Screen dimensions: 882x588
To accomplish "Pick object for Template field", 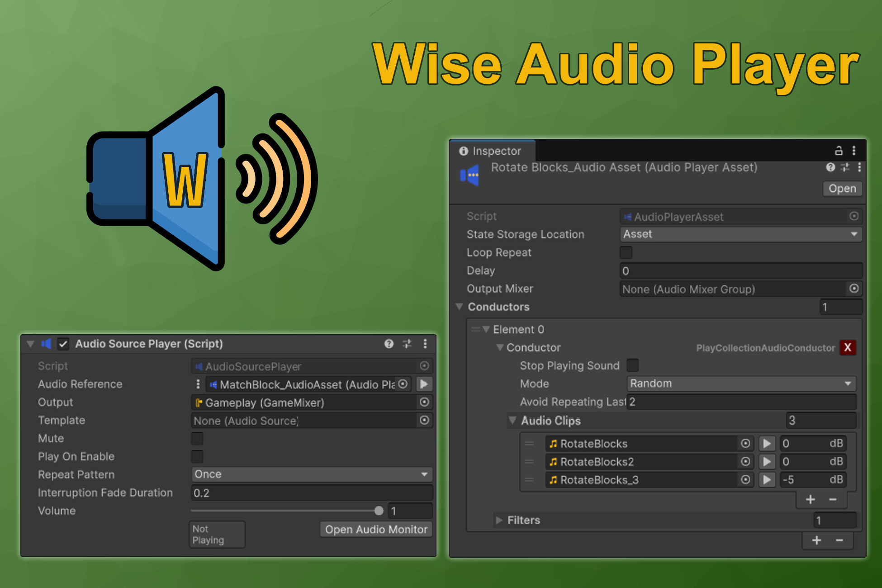I will tap(424, 420).
